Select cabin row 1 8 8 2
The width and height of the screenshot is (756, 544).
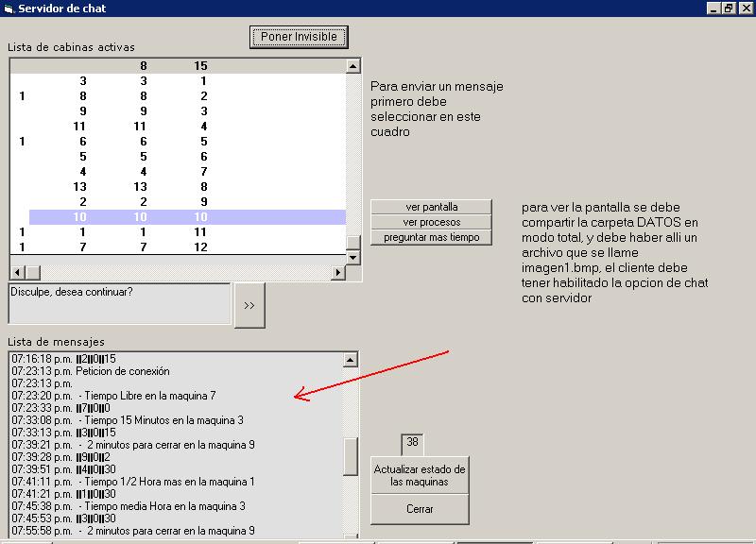(178, 96)
